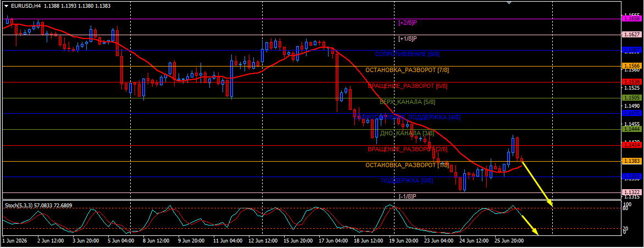
Task: Click the ДНО_КАНАЛА [3/8] level label
Action: [407, 133]
